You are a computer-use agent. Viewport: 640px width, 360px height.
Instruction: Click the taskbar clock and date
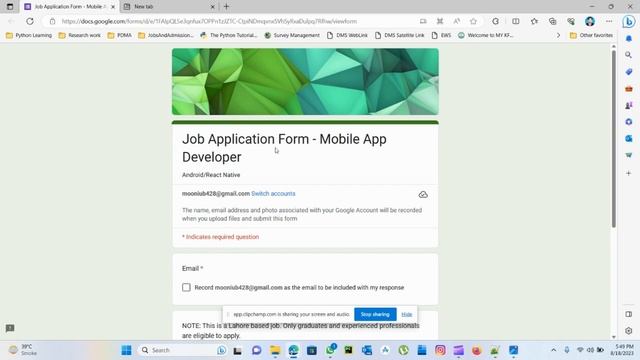tap(622, 350)
